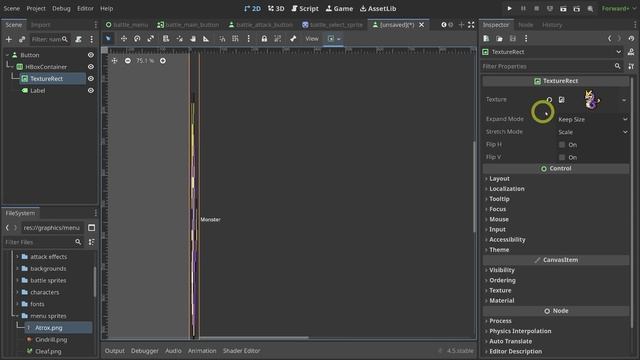Center the viewport view
This screenshot has height=360, width=640.
point(114,60)
